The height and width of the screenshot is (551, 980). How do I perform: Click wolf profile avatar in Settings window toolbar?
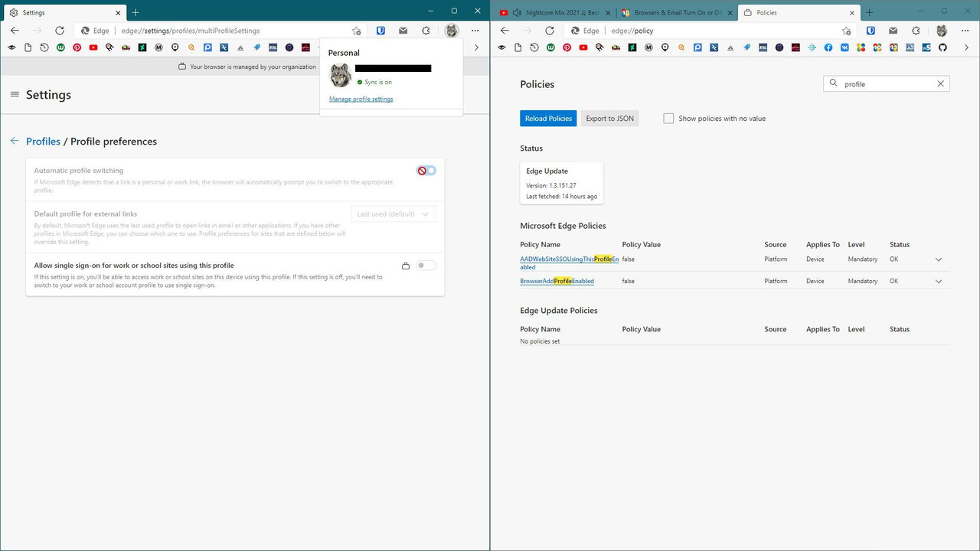click(452, 31)
